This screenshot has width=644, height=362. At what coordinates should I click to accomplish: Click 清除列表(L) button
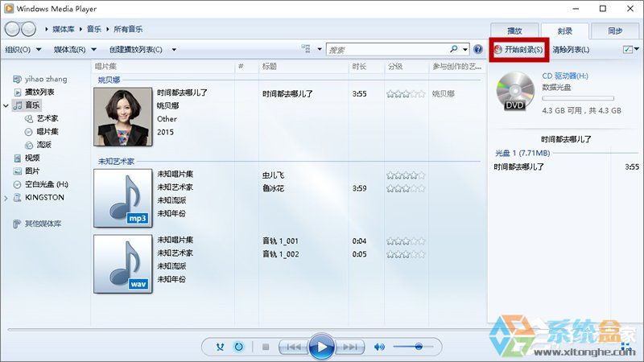[571, 50]
